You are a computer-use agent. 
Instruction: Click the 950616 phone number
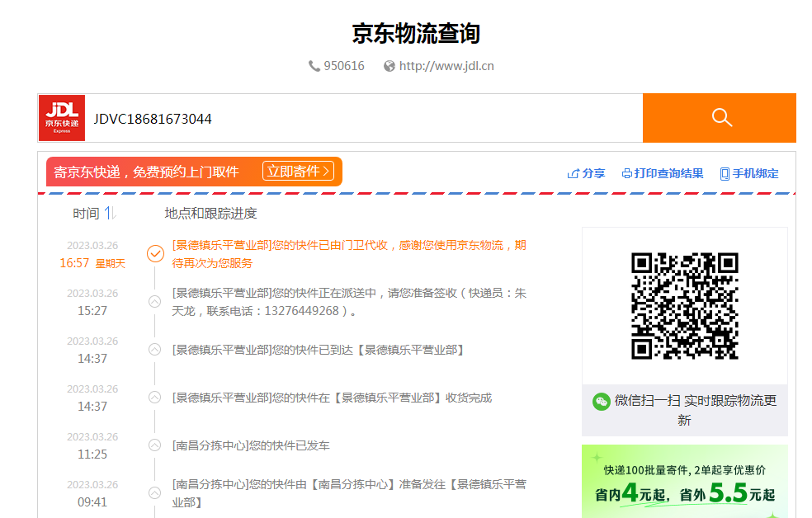344,66
